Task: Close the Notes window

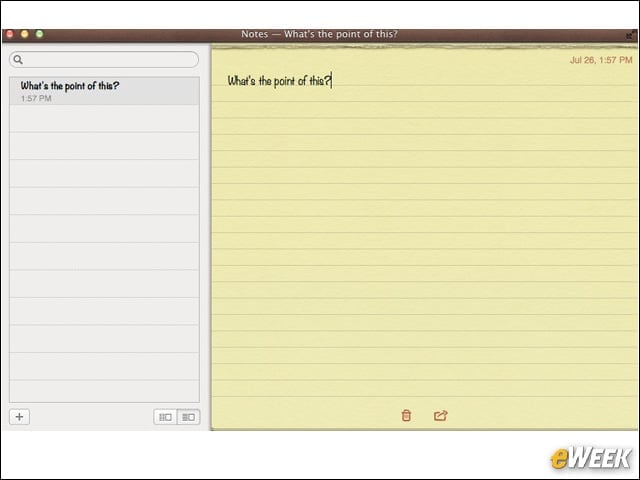Action: (10, 34)
